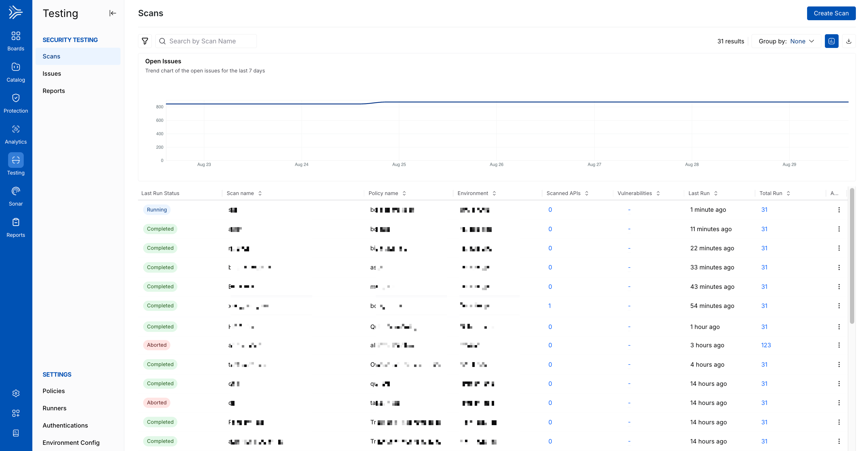Sort table by Environment
868x451 pixels.
click(494, 193)
